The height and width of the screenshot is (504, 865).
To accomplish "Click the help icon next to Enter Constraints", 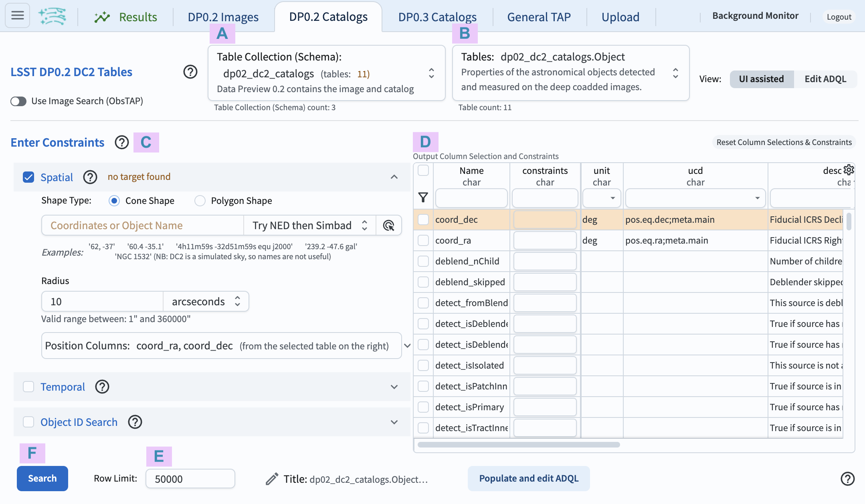I will point(121,142).
